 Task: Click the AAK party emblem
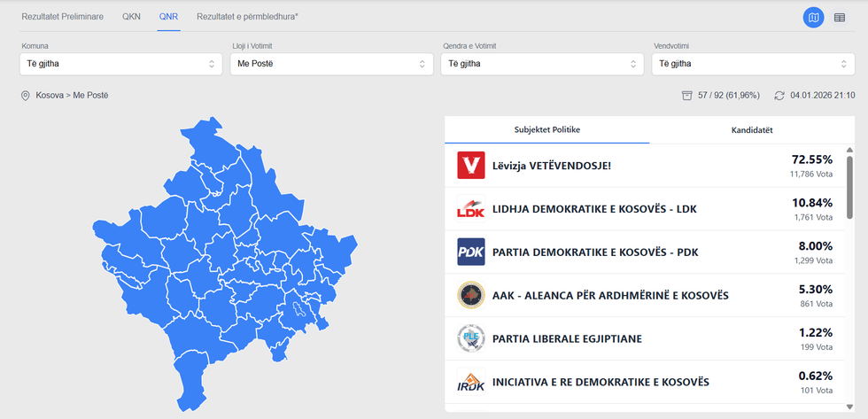click(470, 295)
